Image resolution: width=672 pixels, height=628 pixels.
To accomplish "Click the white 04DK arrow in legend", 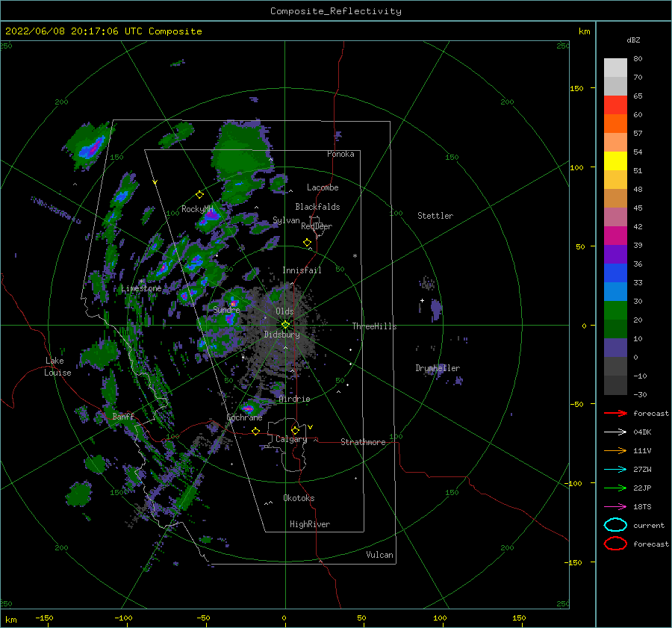I will (615, 432).
